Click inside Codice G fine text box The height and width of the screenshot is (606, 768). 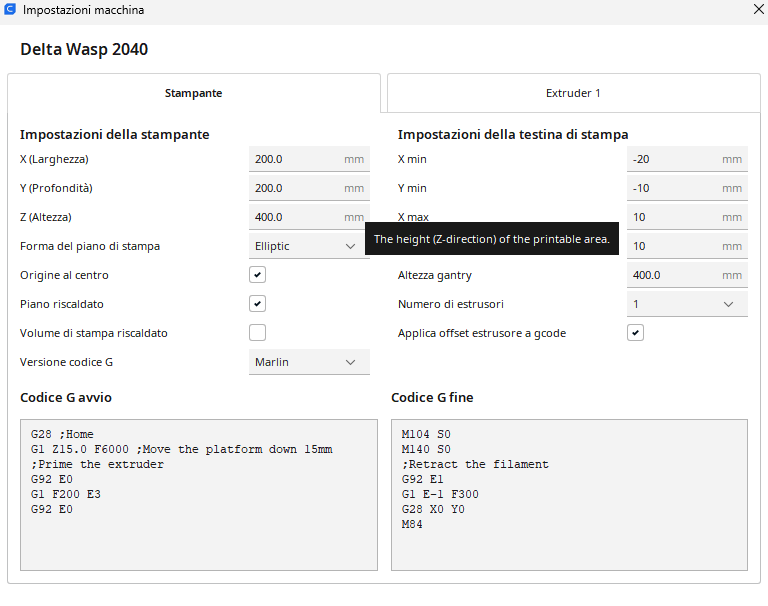pyautogui.click(x=569, y=495)
